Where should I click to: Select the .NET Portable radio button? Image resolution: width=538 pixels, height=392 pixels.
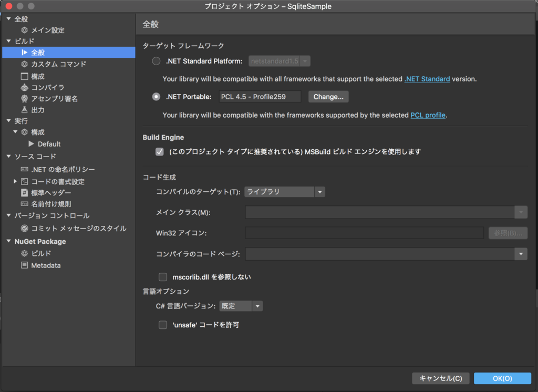click(x=156, y=97)
